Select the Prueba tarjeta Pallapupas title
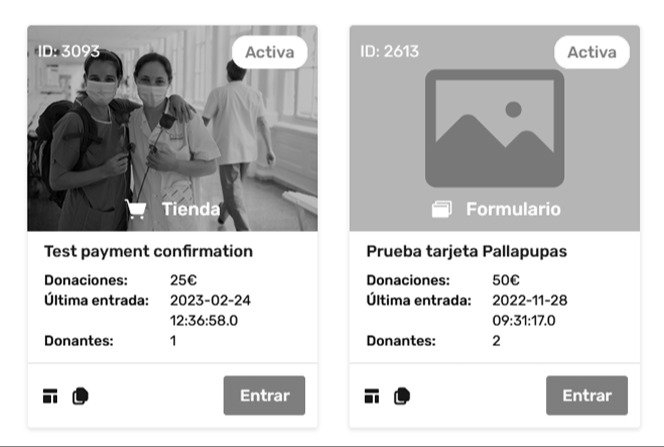This screenshot has height=447, width=664. pyautogui.click(x=467, y=251)
